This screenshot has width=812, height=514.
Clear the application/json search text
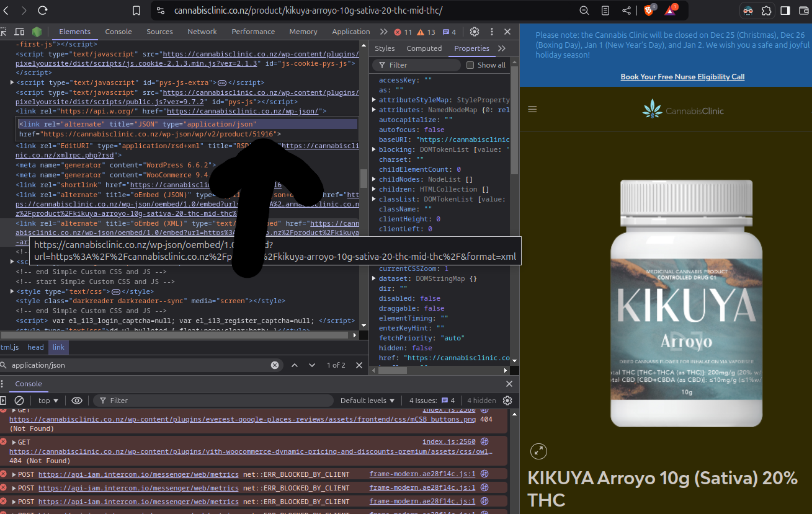pyautogui.click(x=275, y=365)
